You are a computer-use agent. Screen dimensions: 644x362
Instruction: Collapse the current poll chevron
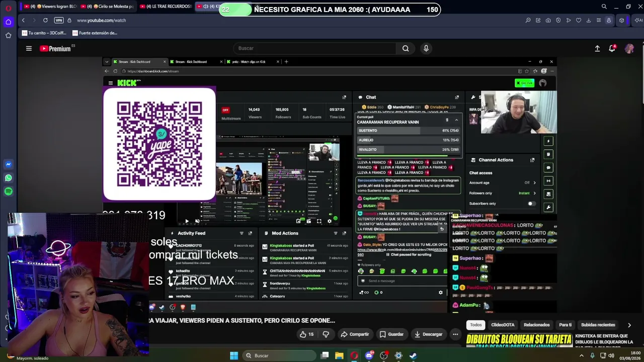[456, 120]
